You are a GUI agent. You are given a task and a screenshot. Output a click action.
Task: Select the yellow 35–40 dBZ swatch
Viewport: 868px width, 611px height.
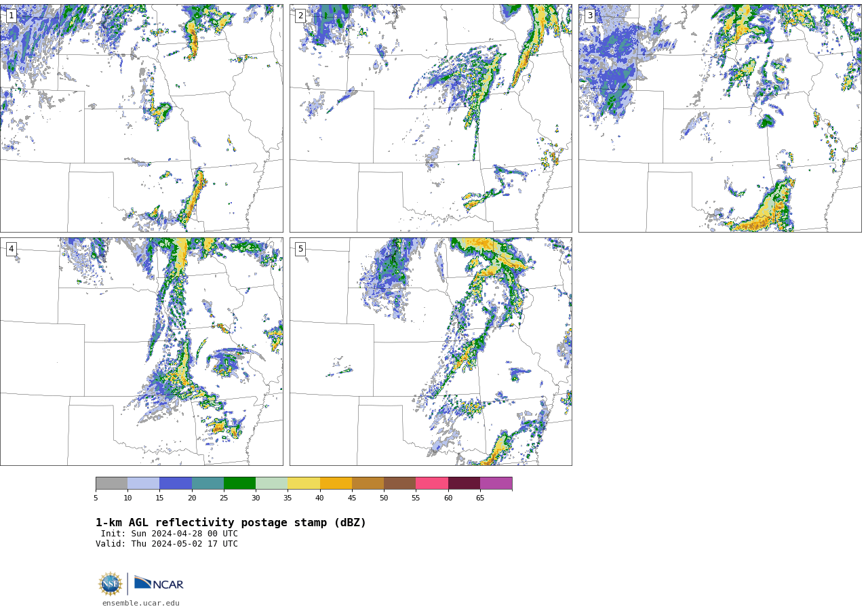point(304,483)
